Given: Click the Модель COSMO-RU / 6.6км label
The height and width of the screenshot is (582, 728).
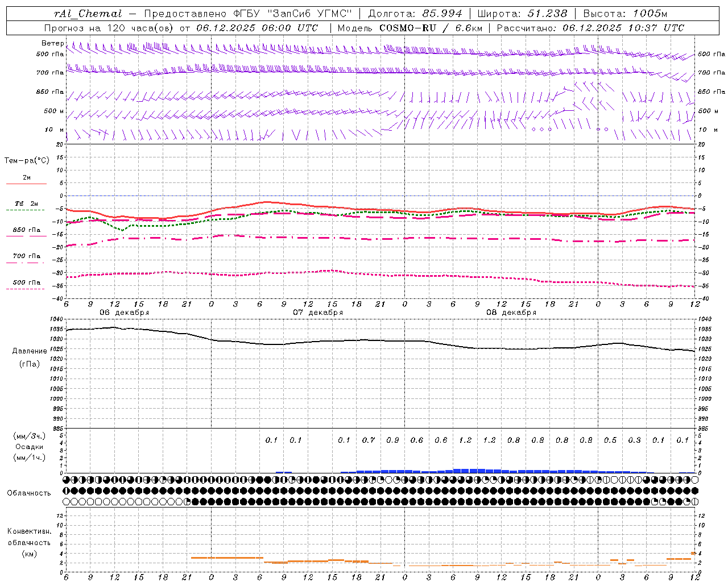Looking at the screenshot, I should 409,28.
